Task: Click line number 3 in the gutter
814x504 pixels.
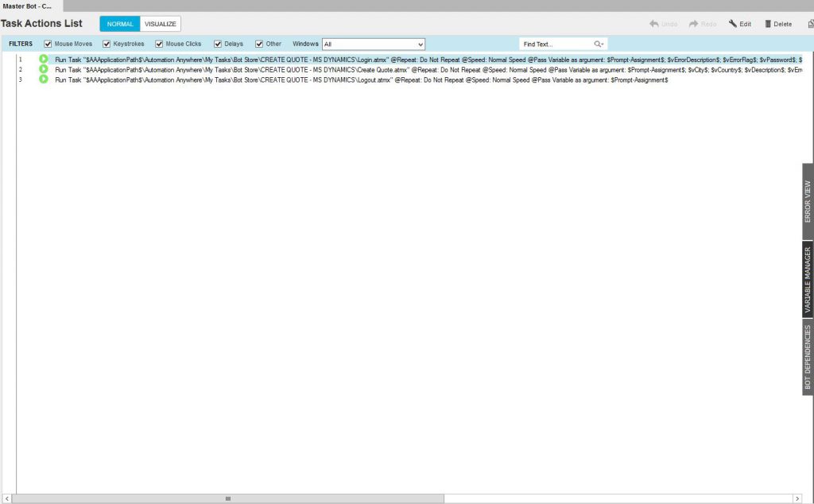Action: click(21, 80)
